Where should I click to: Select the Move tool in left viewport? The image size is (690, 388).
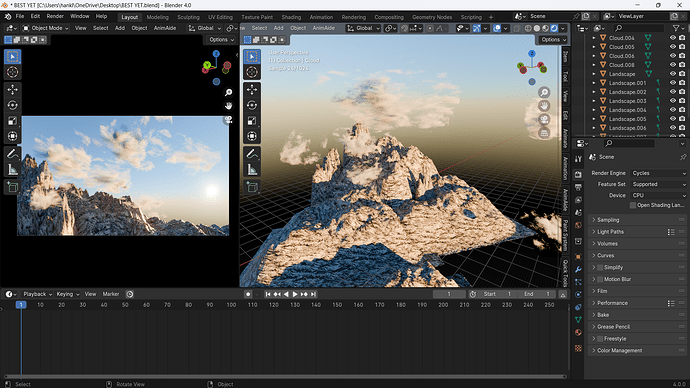(x=12, y=90)
